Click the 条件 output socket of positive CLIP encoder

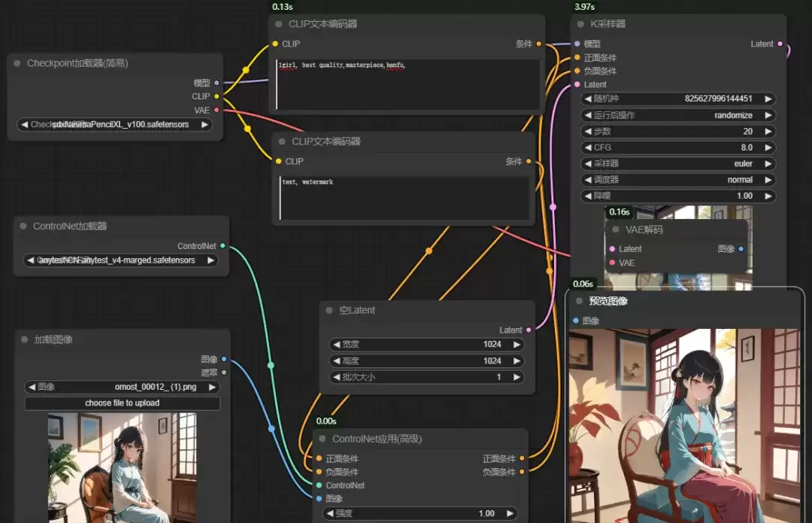pos(538,44)
